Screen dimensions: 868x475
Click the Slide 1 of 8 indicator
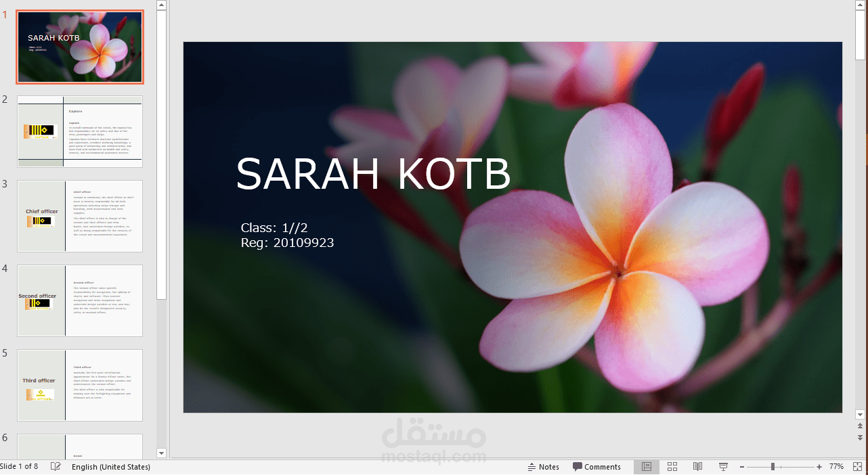[19, 466]
